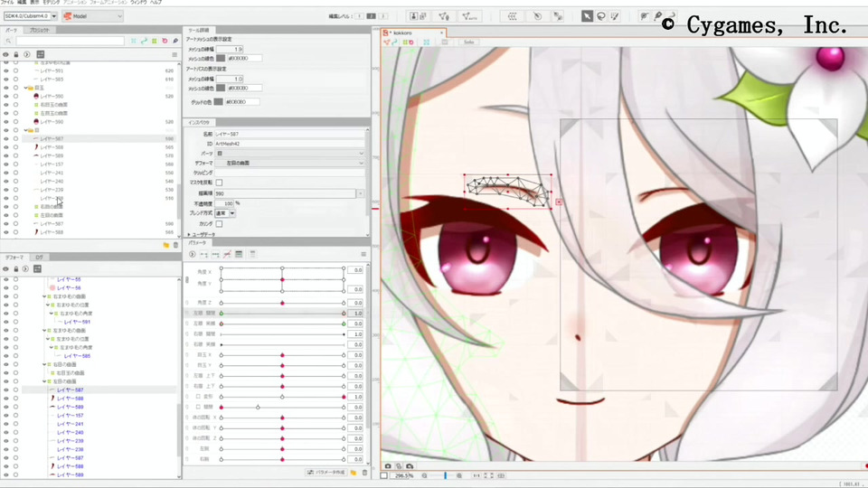
Task: Click the 不透明度 opacity value field
Action: point(224,203)
